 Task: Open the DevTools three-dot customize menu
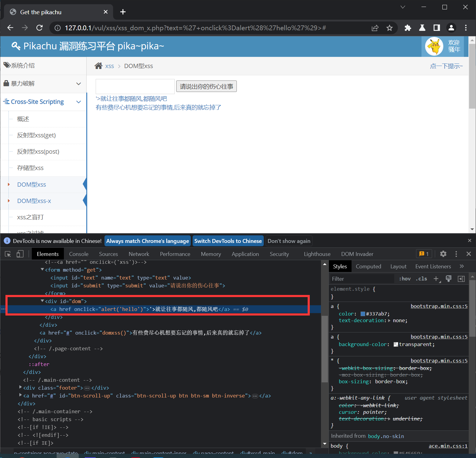click(456, 254)
